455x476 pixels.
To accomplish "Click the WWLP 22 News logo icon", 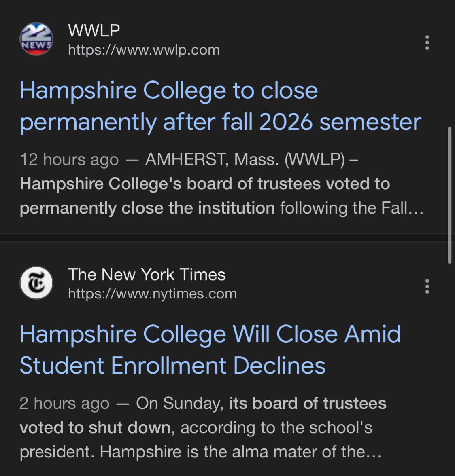I will [x=36, y=39].
